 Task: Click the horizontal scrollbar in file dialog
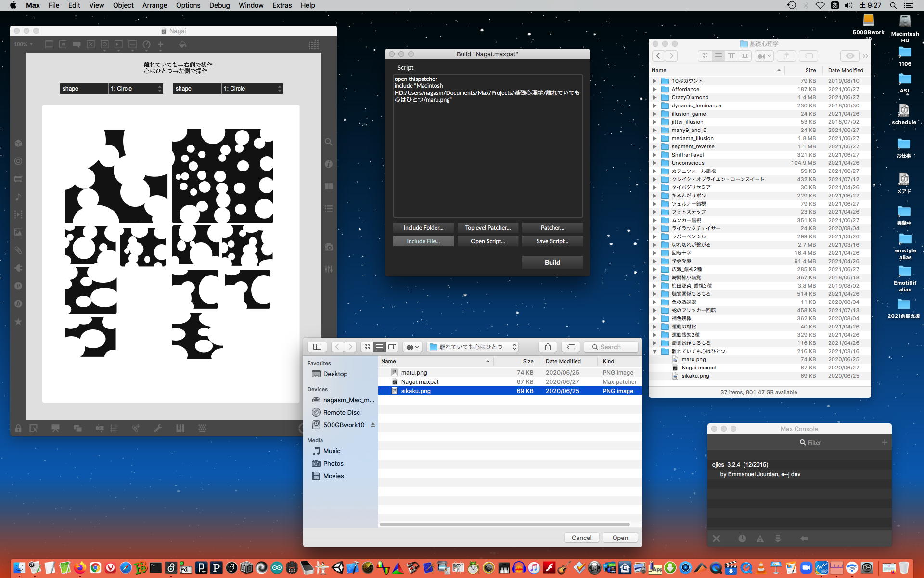click(504, 525)
